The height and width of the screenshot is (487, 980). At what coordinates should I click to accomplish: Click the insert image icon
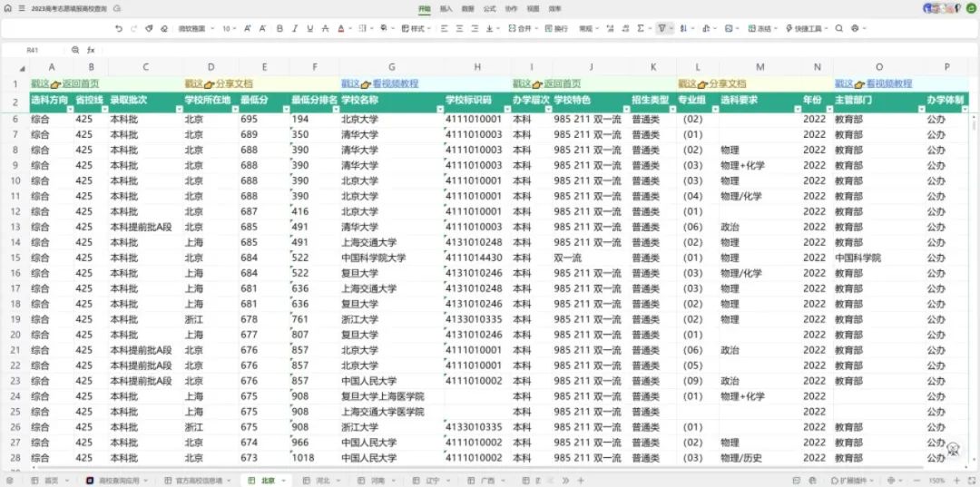click(x=728, y=29)
